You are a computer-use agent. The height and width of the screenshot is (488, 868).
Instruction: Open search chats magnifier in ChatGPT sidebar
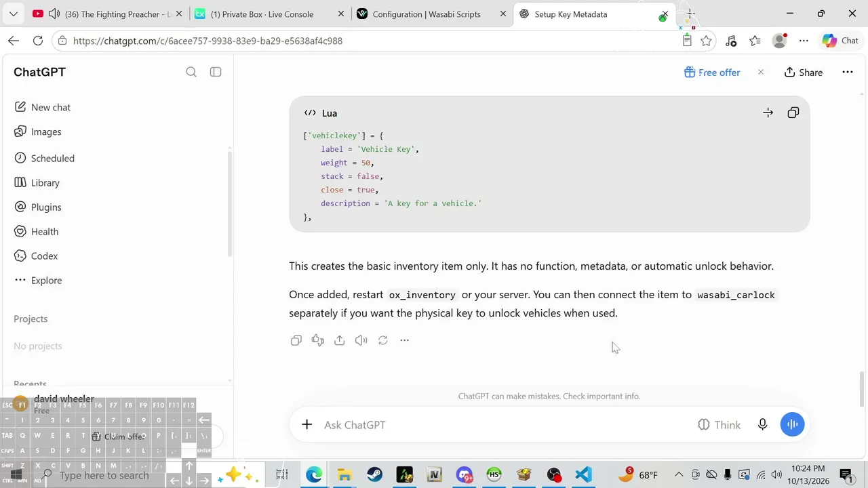pos(191,72)
